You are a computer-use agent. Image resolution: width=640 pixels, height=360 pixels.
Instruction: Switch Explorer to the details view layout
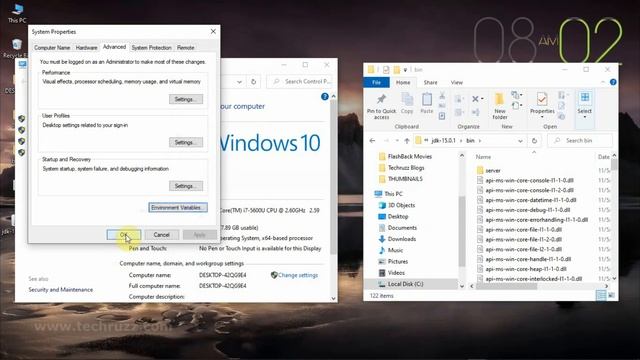tap(601, 296)
